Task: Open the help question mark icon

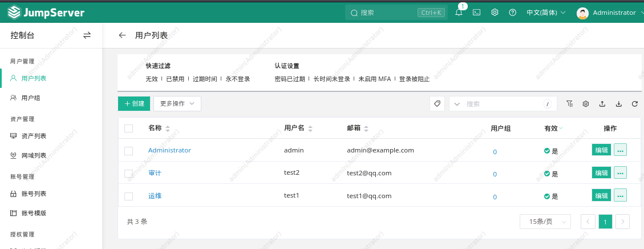Action: (x=513, y=13)
